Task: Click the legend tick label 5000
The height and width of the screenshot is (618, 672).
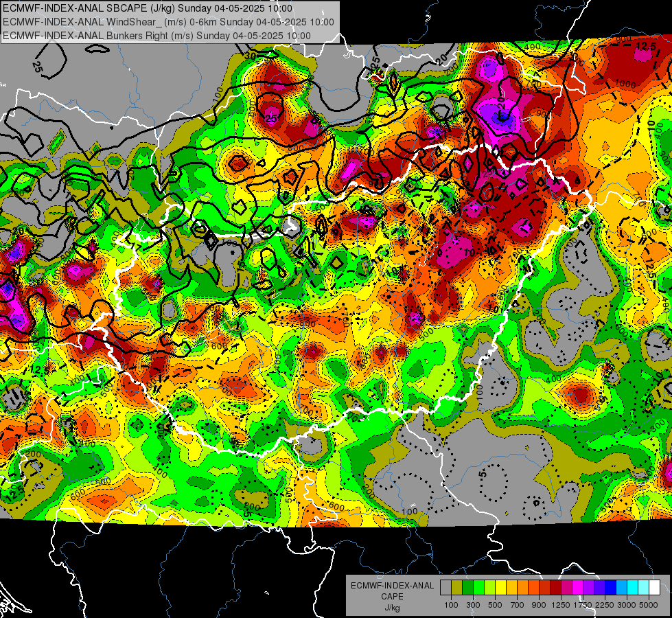Action: point(649,605)
